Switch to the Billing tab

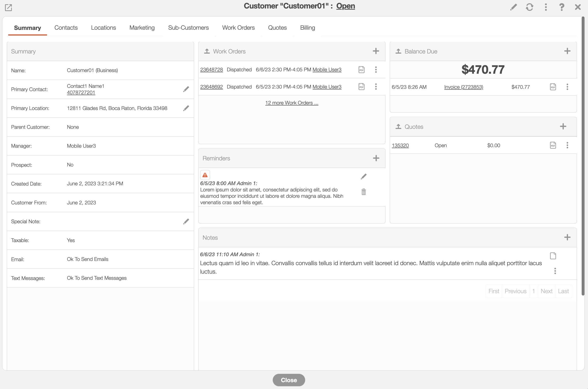307,28
